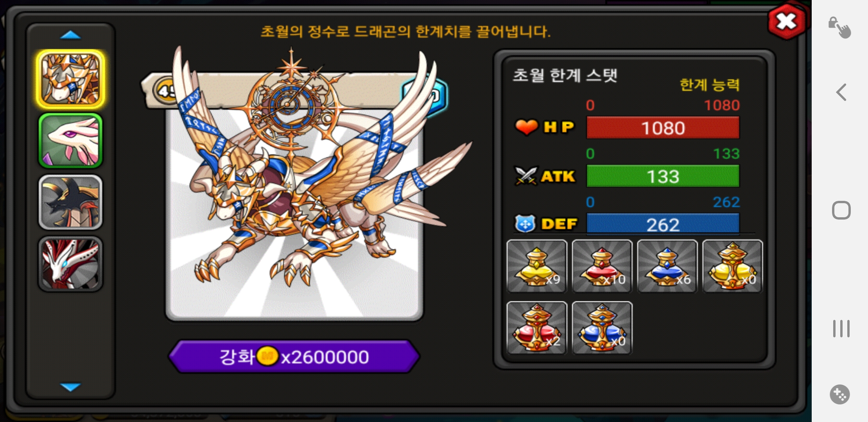
Task: Tap the Android back chevron
Action: tap(841, 92)
